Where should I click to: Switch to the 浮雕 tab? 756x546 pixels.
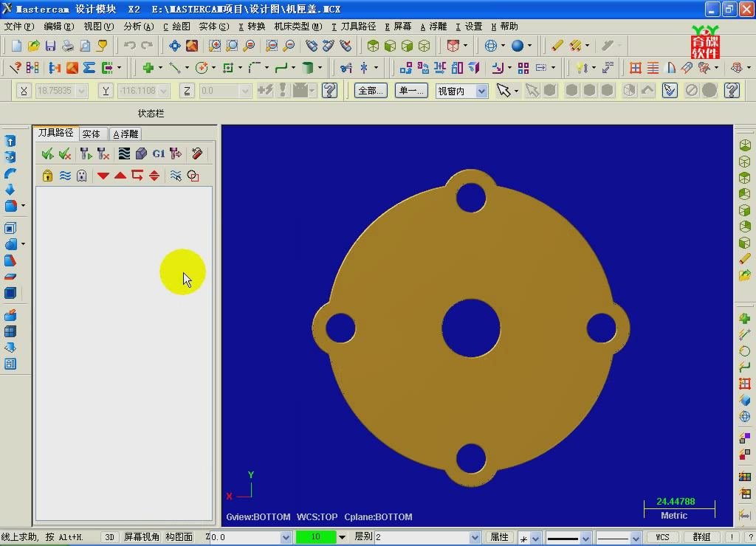pos(126,134)
